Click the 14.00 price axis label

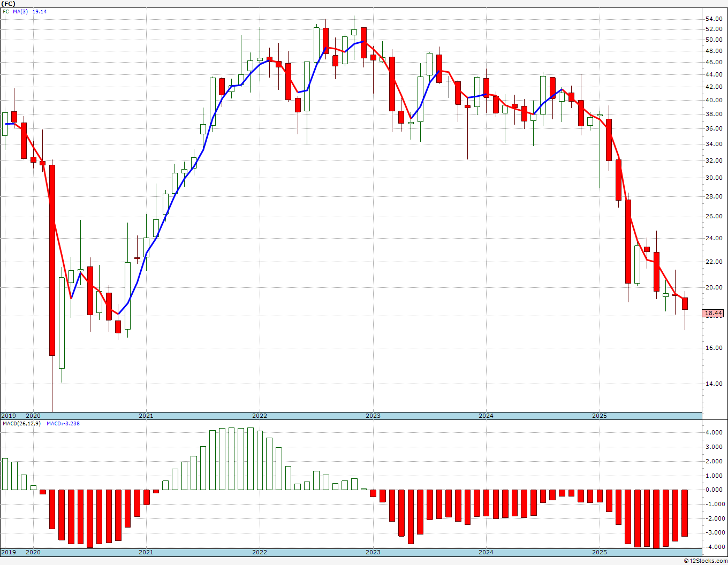coord(714,384)
